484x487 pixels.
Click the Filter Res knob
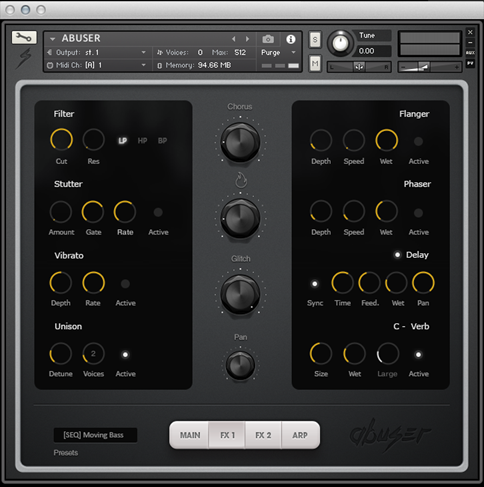(94, 140)
